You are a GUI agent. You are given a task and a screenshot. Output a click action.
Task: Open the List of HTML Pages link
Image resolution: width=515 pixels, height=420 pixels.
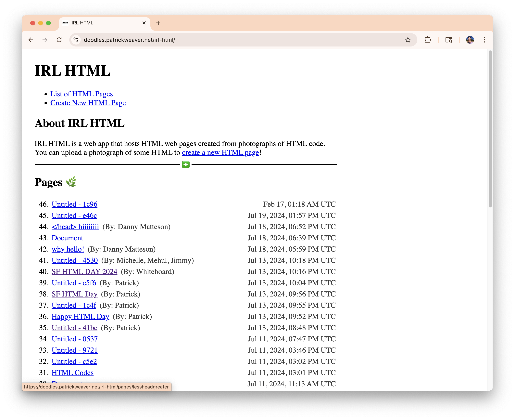(x=82, y=94)
